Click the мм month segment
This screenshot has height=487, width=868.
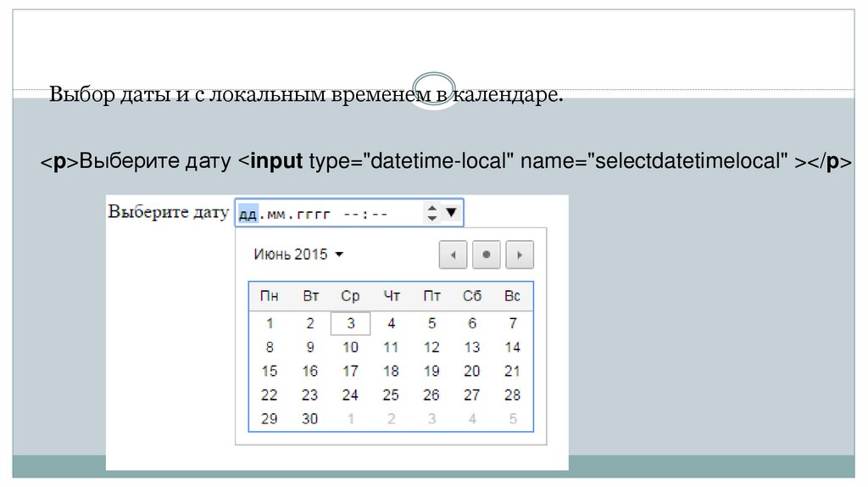point(275,214)
